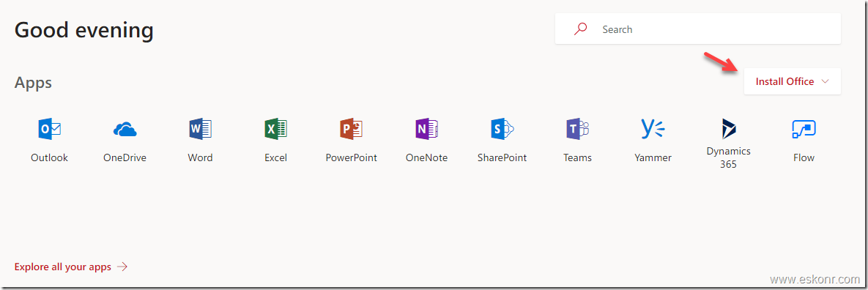Viewport: 868px width, 290px height.
Task: Click the SharePoint label text
Action: coord(502,157)
